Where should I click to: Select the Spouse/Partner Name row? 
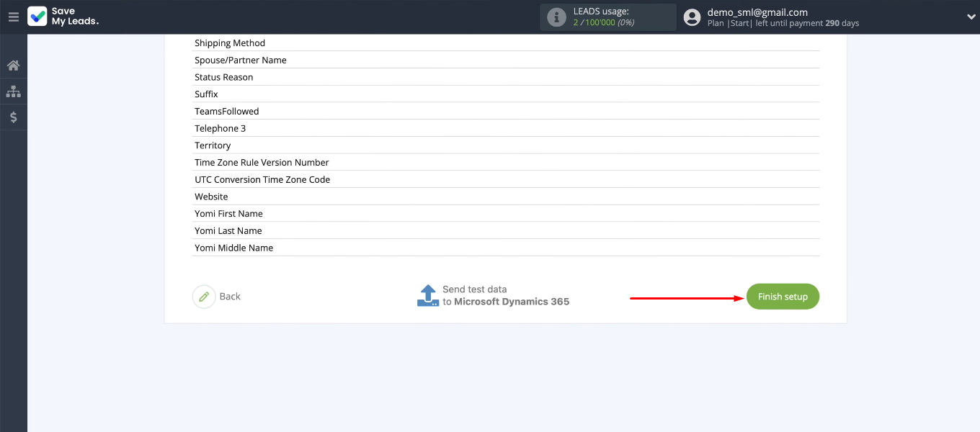tap(507, 60)
